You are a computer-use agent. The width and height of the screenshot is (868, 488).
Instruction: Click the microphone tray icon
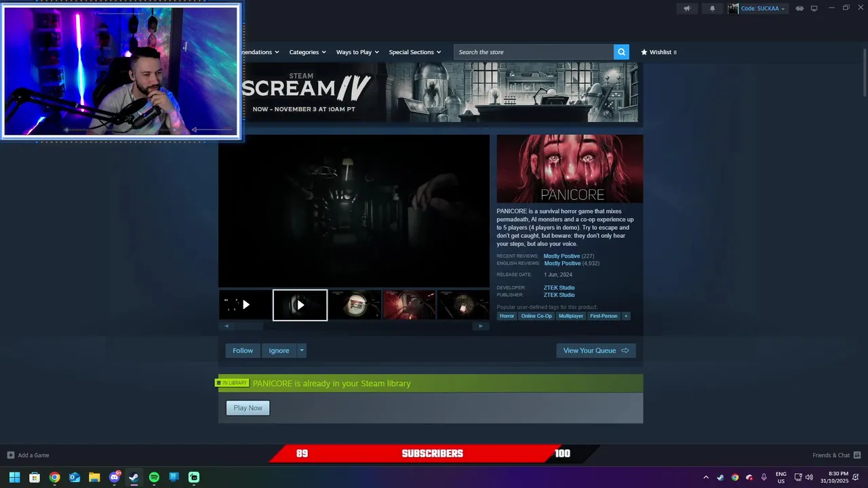click(x=764, y=477)
